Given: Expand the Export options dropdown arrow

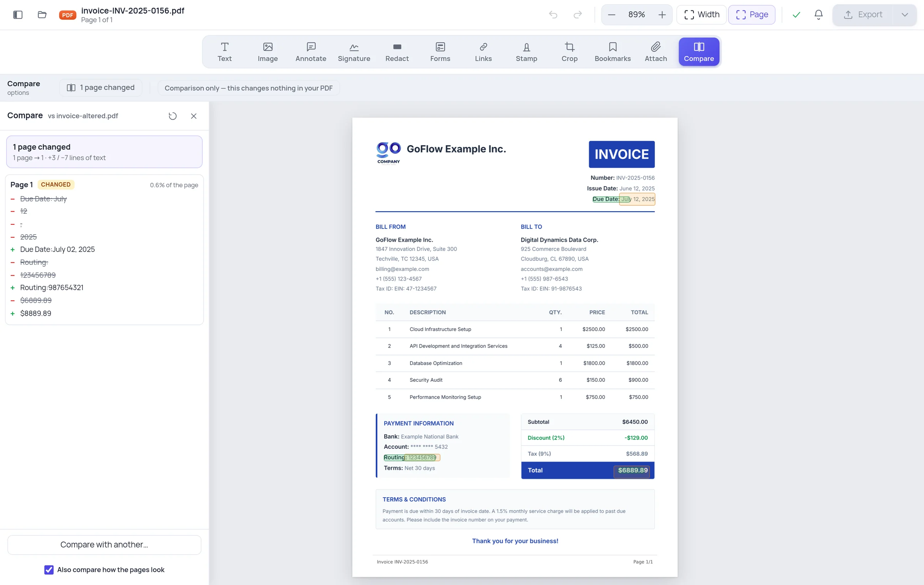Looking at the screenshot, I should (x=905, y=15).
